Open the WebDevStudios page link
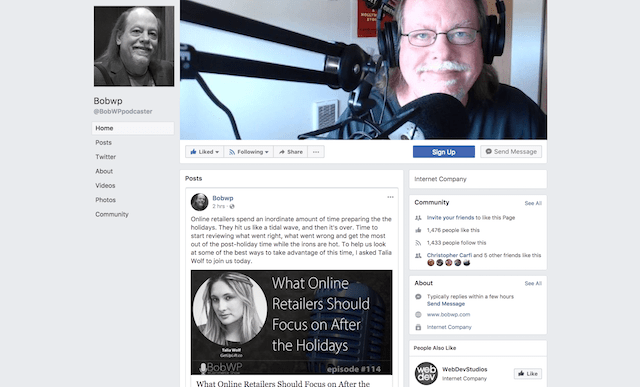The image size is (640, 387). pos(464,369)
